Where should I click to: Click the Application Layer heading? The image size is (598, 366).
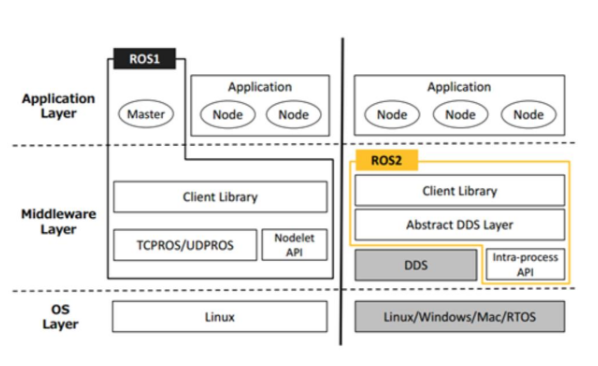pos(58,106)
